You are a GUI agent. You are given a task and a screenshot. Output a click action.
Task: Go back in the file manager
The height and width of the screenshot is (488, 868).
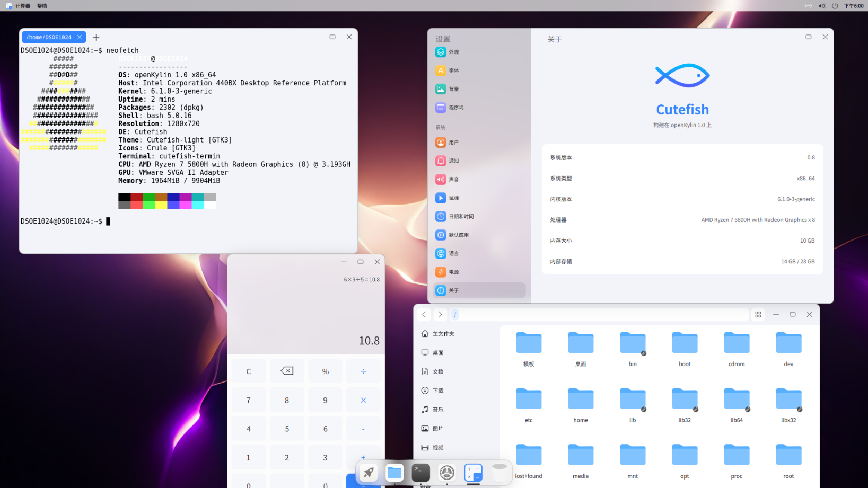pos(424,315)
